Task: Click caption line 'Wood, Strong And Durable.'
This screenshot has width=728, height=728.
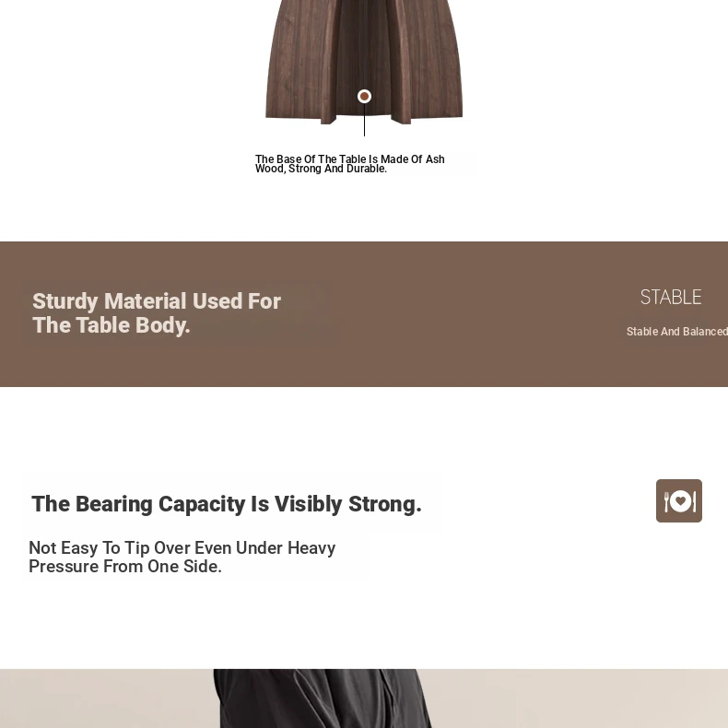Action: [x=321, y=169]
